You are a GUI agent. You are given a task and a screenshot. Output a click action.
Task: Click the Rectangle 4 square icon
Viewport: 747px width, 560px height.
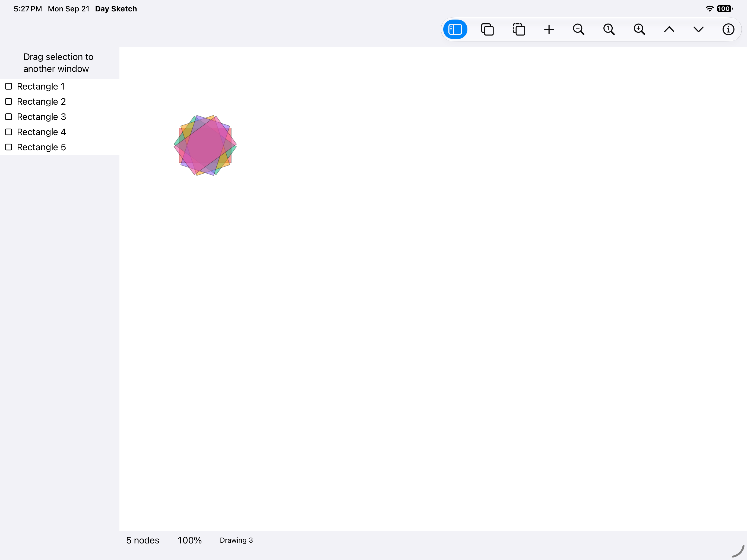(9, 132)
